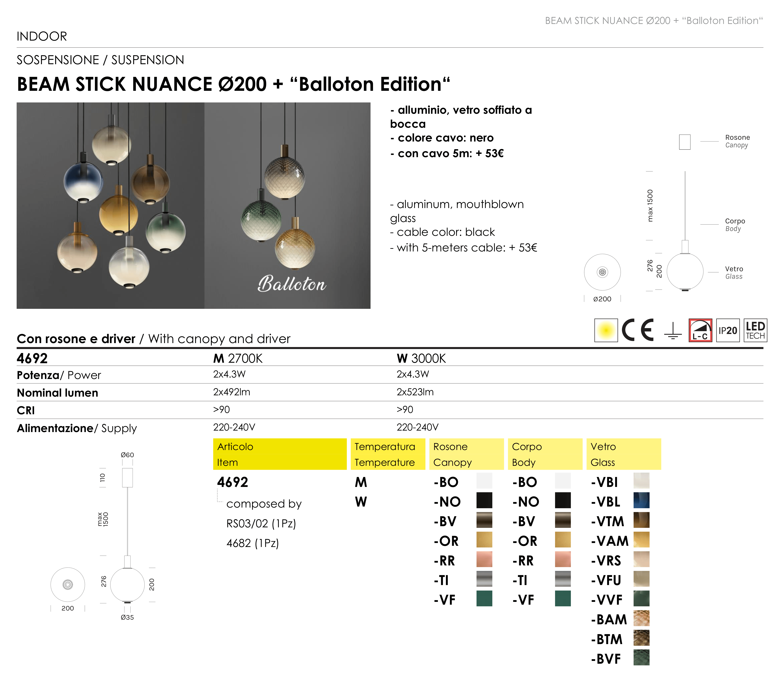Click the yellow Corpo / Body column header
784x682 pixels.
point(545,454)
